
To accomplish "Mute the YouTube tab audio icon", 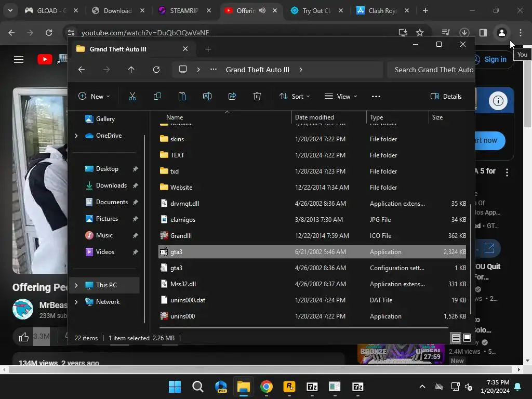I will [x=262, y=10].
